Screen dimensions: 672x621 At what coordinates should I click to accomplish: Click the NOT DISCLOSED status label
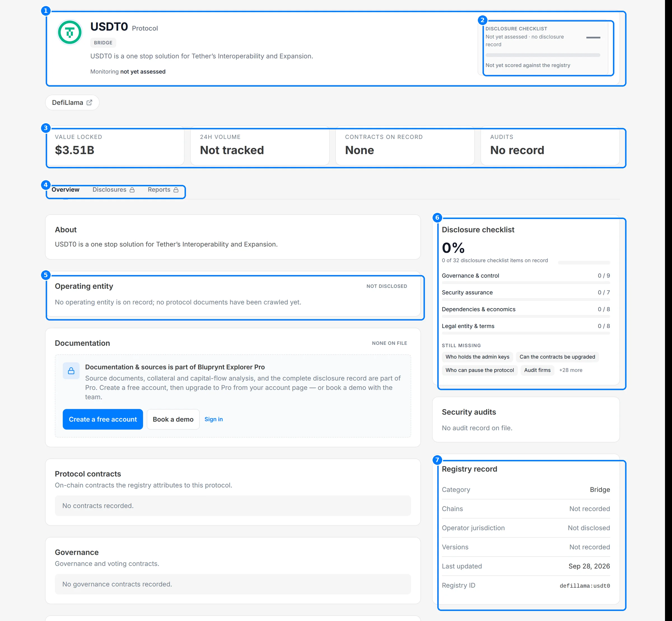(x=387, y=286)
